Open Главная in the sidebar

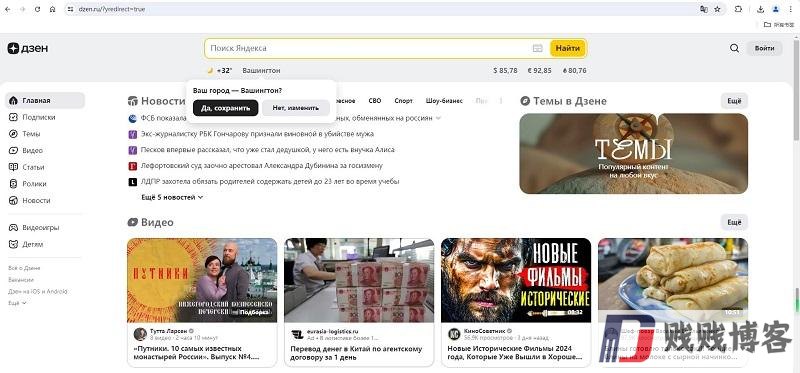(x=45, y=101)
